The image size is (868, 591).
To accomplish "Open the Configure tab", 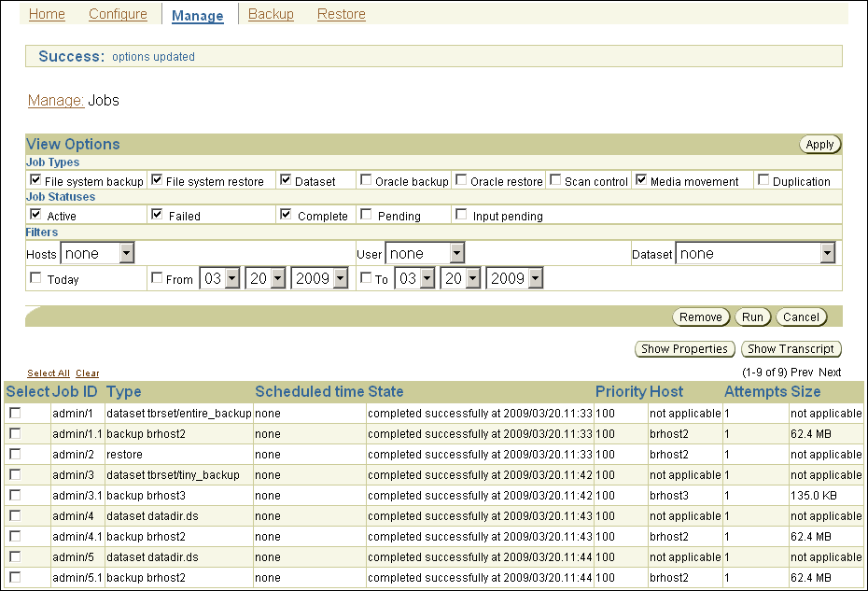I will (x=118, y=14).
